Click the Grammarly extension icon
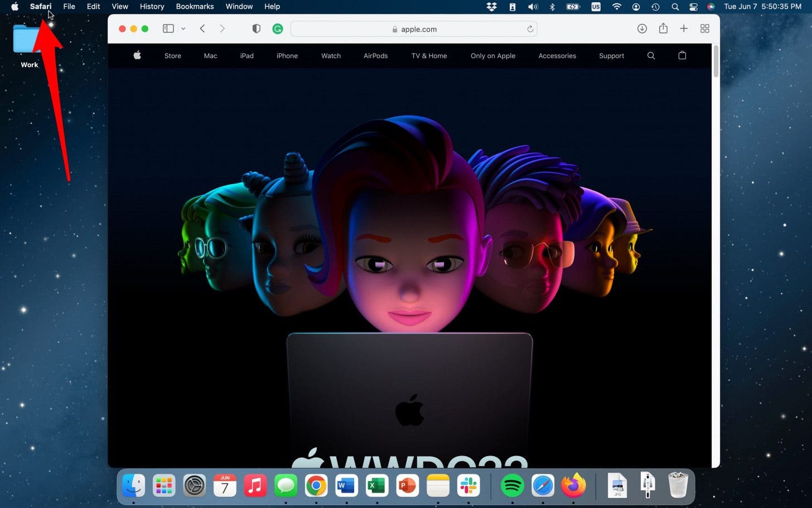This screenshot has height=508, width=812. [x=277, y=28]
